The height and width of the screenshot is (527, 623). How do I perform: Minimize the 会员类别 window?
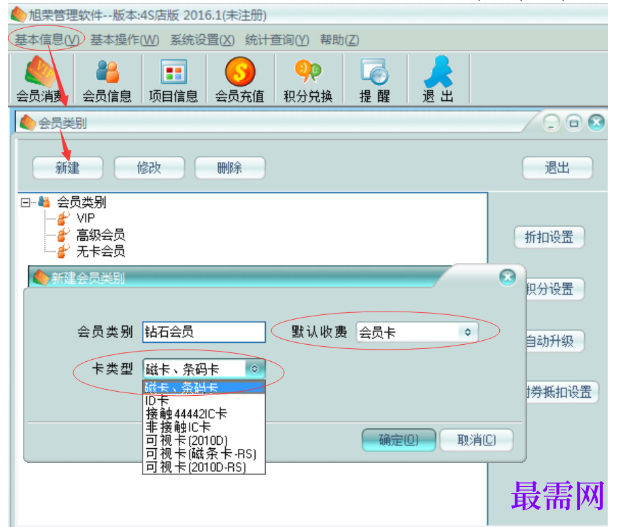pos(551,122)
